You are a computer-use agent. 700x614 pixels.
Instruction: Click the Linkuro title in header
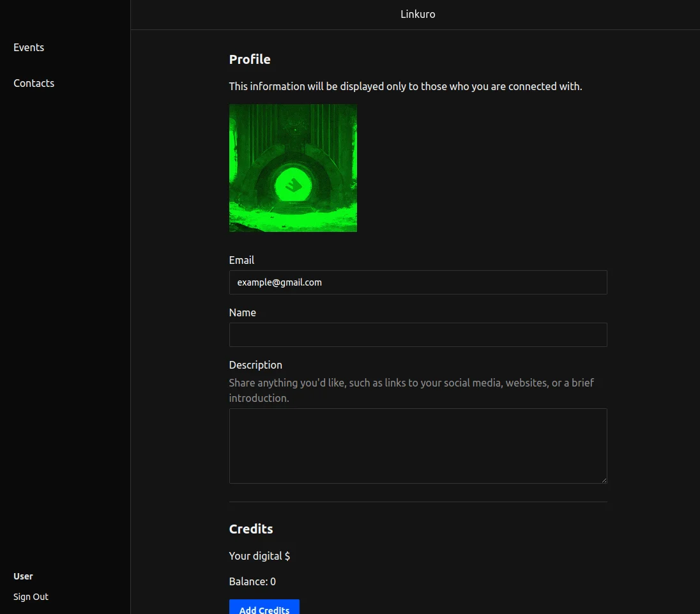(418, 14)
